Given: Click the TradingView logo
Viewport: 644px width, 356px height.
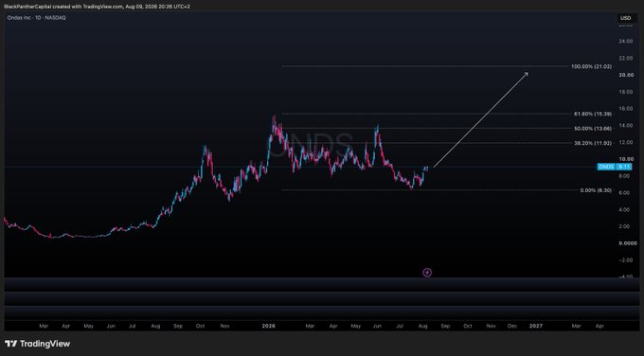Looking at the screenshot, I should click(37, 344).
